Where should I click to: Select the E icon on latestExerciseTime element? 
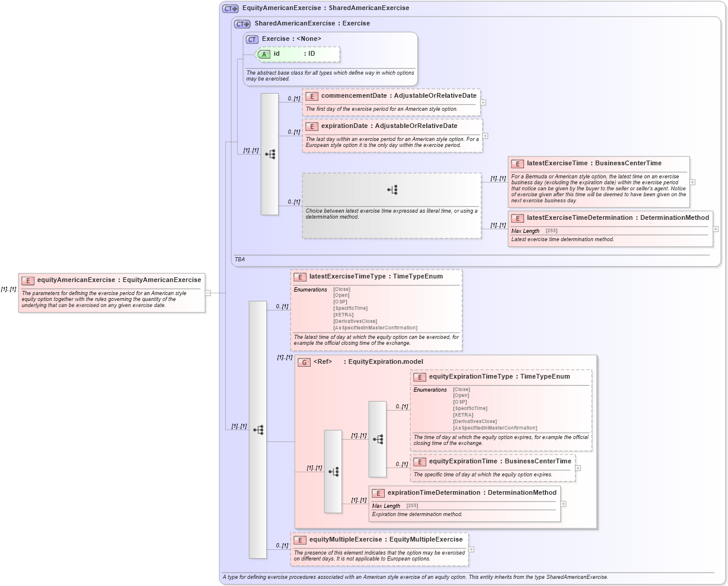click(x=517, y=164)
